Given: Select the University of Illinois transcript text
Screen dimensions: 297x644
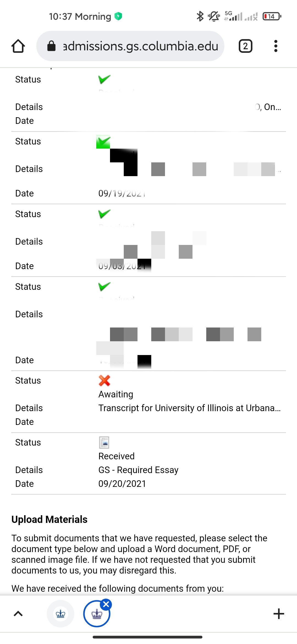Looking at the screenshot, I should click(189, 408).
